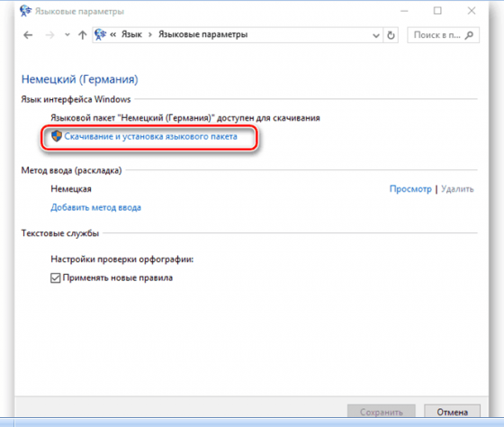Image resolution: width=504 pixels, height=427 pixels.
Task: Open Скачивание и установка языкового пакета link
Action: pos(151,136)
